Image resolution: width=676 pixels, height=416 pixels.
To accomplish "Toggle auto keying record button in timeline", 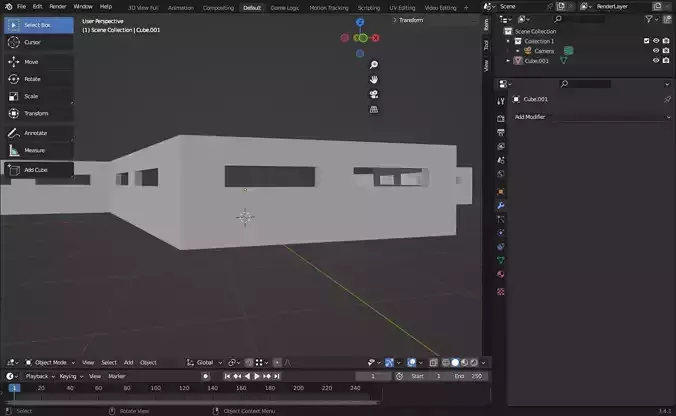I will click(206, 376).
